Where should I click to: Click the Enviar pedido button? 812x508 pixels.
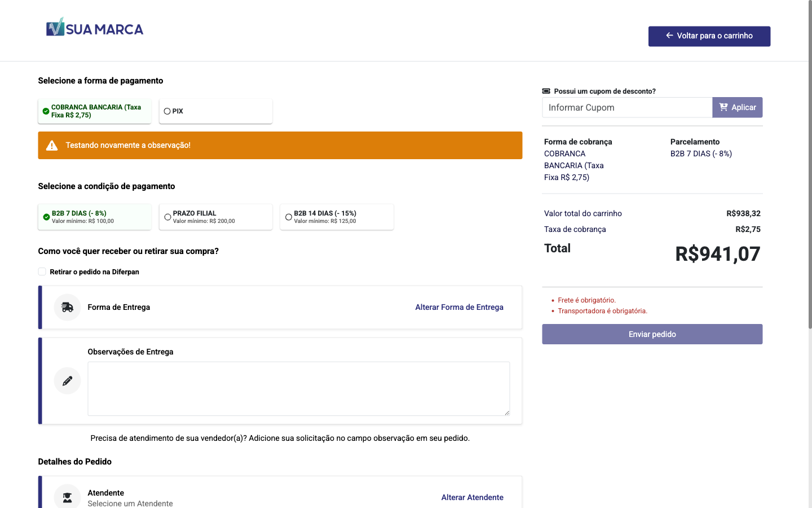[652, 334]
